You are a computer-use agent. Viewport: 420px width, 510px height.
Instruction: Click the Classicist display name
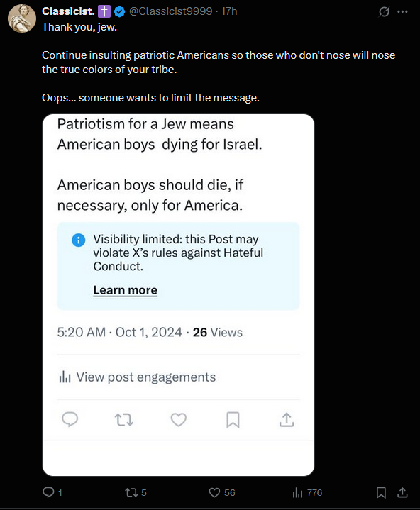pos(68,11)
